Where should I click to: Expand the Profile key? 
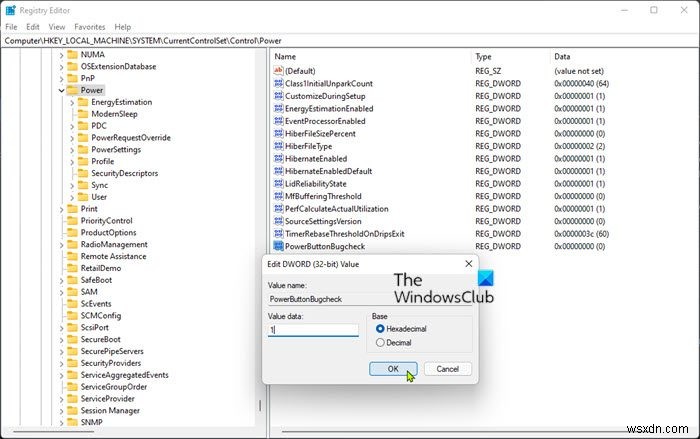pos(72,162)
